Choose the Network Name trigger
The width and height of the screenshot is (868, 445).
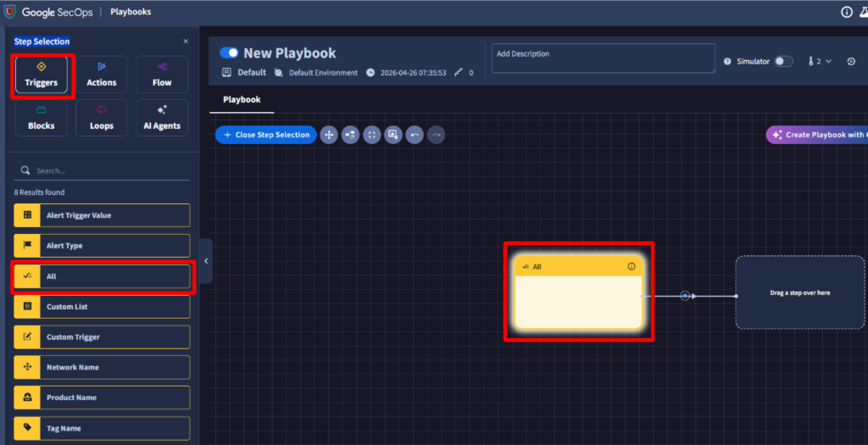[102, 367]
